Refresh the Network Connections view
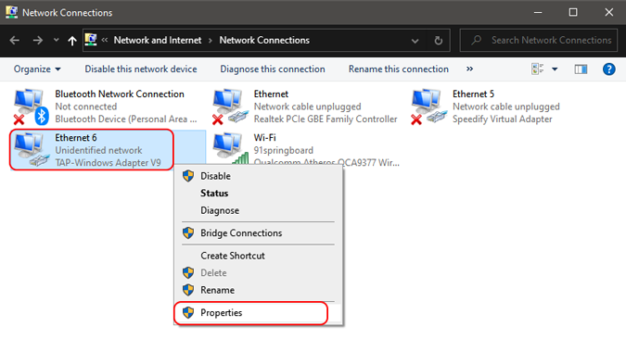This screenshot has height=364, width=626. pos(439,40)
